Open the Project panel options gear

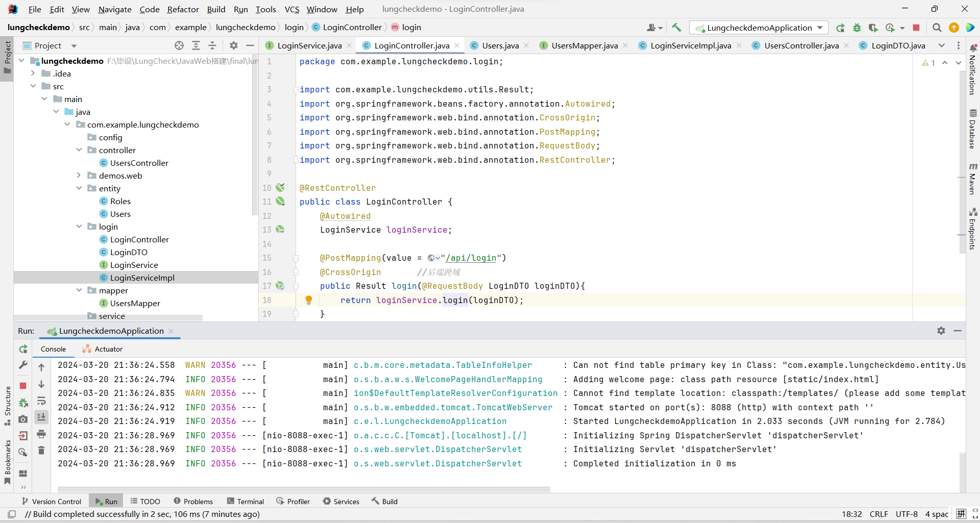[234, 45]
